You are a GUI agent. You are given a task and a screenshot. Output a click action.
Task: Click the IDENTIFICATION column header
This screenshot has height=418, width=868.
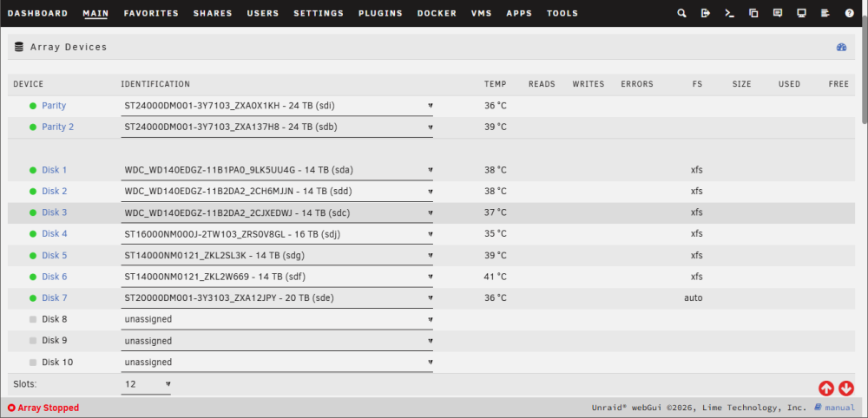click(155, 85)
